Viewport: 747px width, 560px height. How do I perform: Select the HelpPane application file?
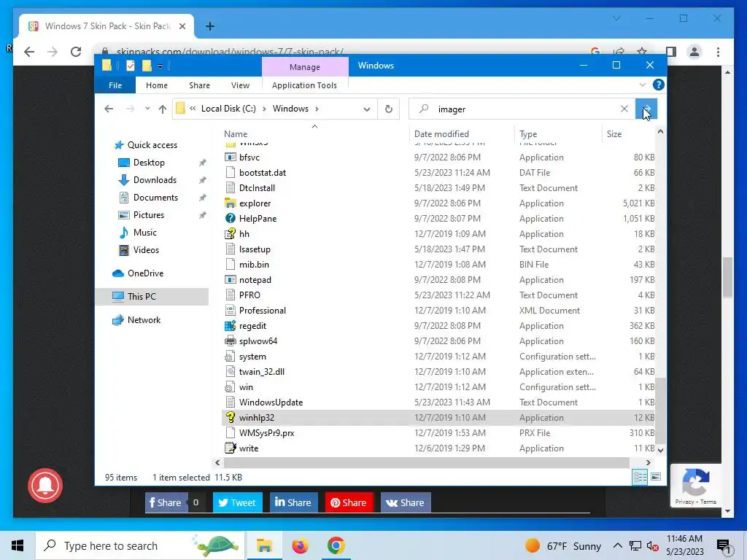[258, 219]
